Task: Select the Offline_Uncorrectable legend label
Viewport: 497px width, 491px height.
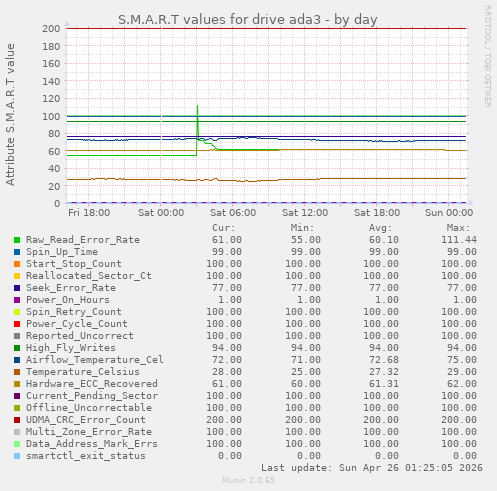Action: (89, 408)
